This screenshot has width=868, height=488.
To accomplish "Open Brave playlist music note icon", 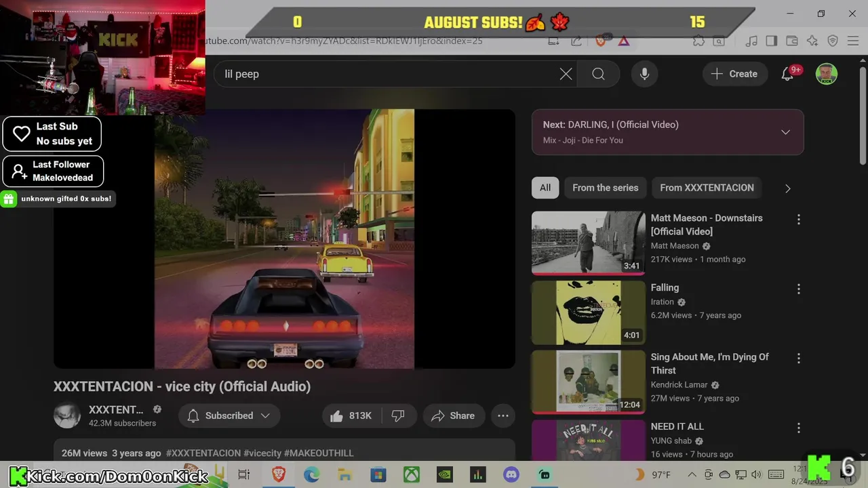I will click(x=751, y=41).
